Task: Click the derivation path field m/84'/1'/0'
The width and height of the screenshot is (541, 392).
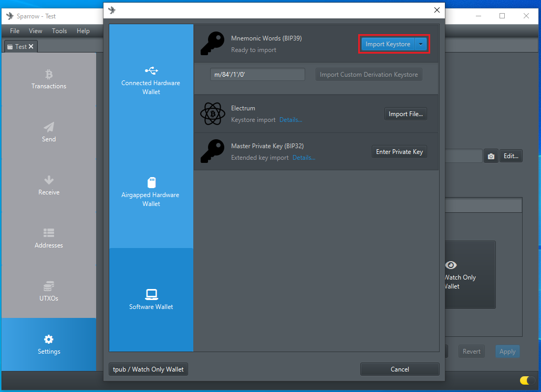Action: 257,75
